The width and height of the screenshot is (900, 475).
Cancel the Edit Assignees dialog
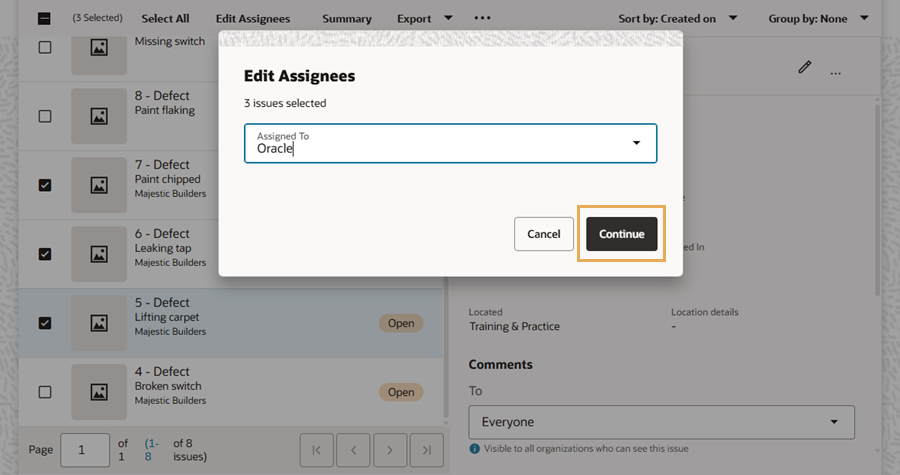pyautogui.click(x=543, y=234)
